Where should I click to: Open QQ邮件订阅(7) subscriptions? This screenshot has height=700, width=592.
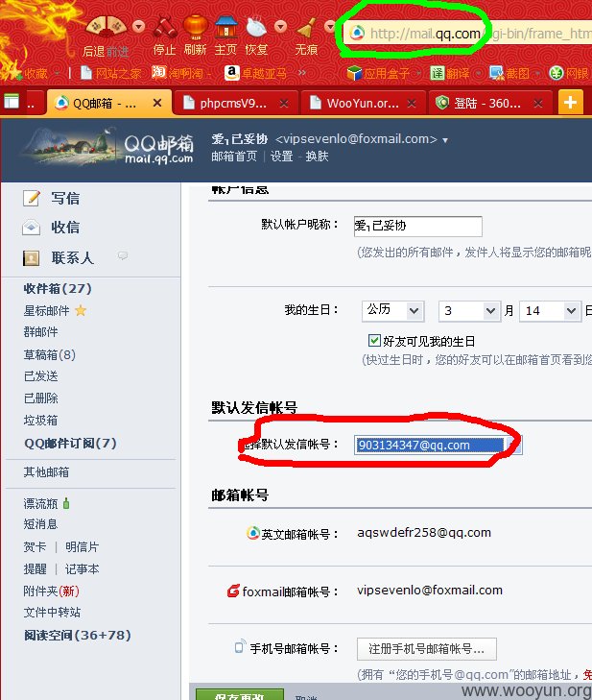tap(70, 444)
